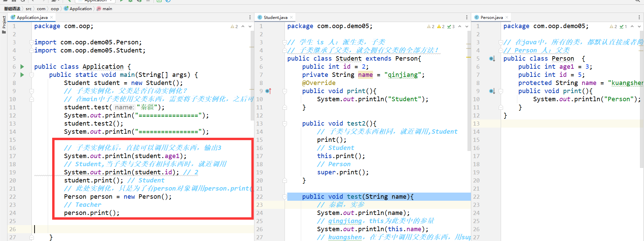Run main method via line 7 gutter arrow

click(22, 75)
